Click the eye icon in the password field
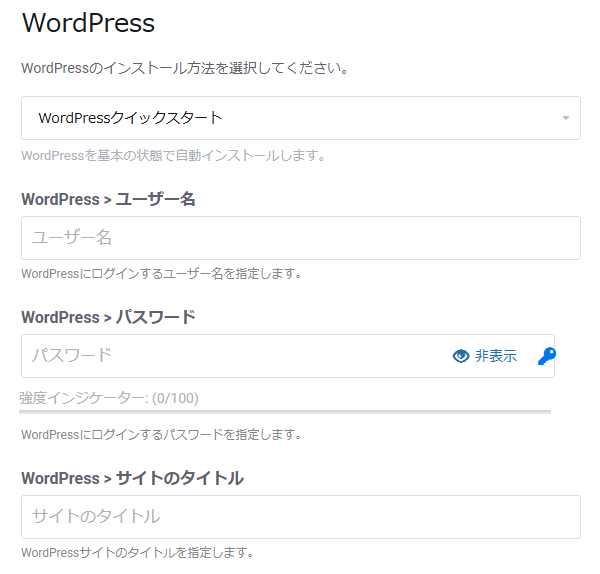 pos(461,356)
